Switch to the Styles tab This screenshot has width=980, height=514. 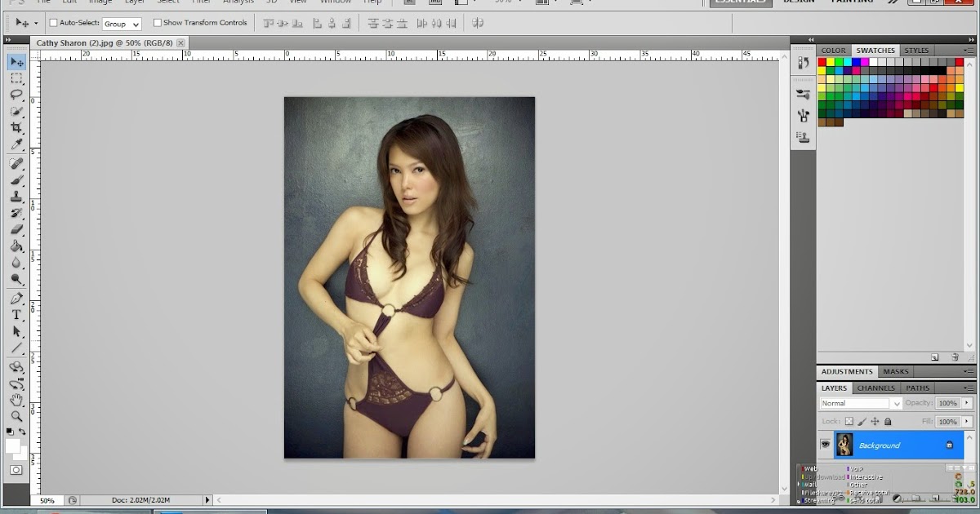click(916, 51)
